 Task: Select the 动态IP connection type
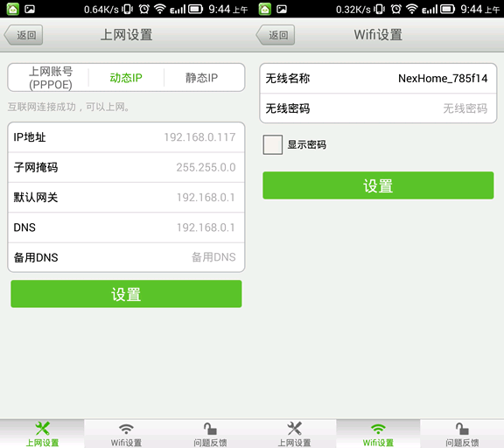[126, 78]
